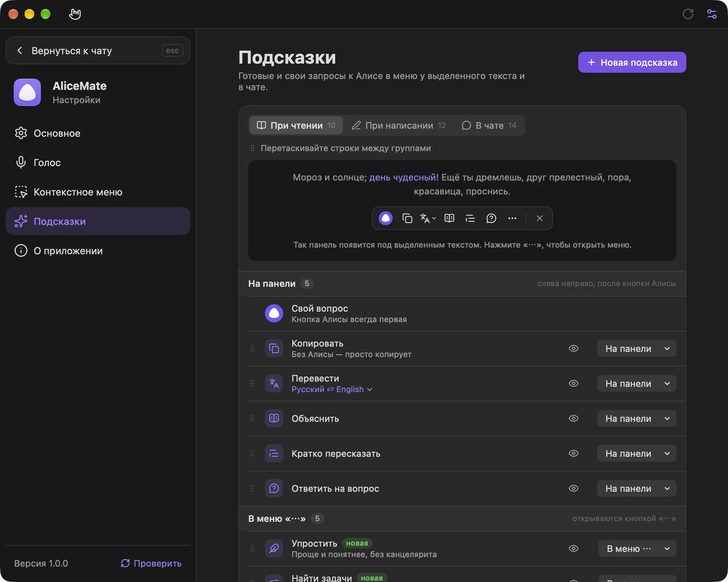This screenshot has height=582, width=728.
Task: Click the purple Alice button in preview toolbar
Action: pos(385,218)
